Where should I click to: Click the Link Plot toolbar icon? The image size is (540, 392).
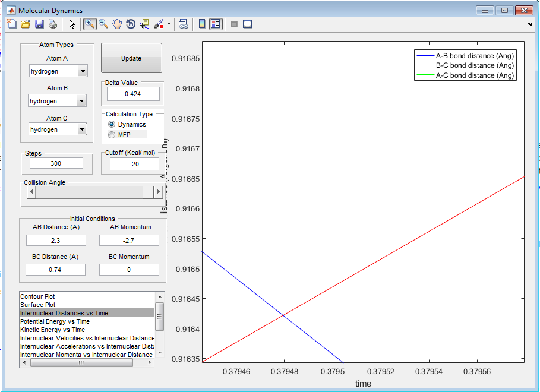183,24
